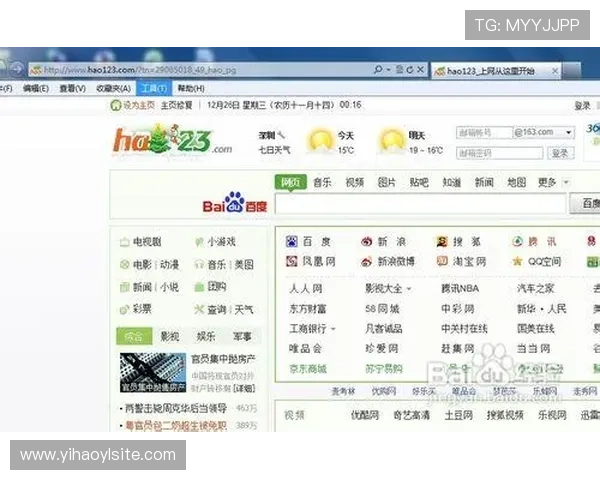This screenshot has width=600, height=480.
Task: Click today's sunny weather icon
Action: click(x=320, y=141)
